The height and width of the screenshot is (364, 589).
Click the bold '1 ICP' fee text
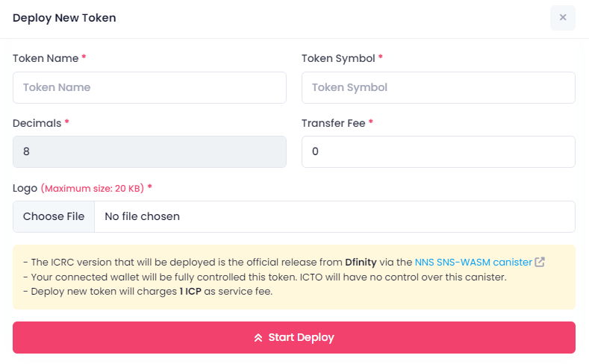193,291
